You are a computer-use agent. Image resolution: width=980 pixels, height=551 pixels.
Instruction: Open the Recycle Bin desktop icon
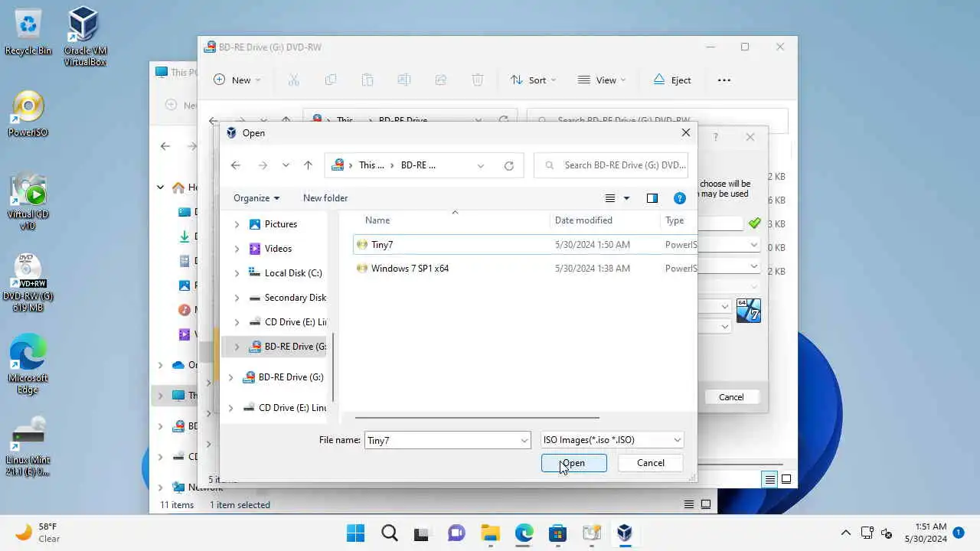pos(28,32)
